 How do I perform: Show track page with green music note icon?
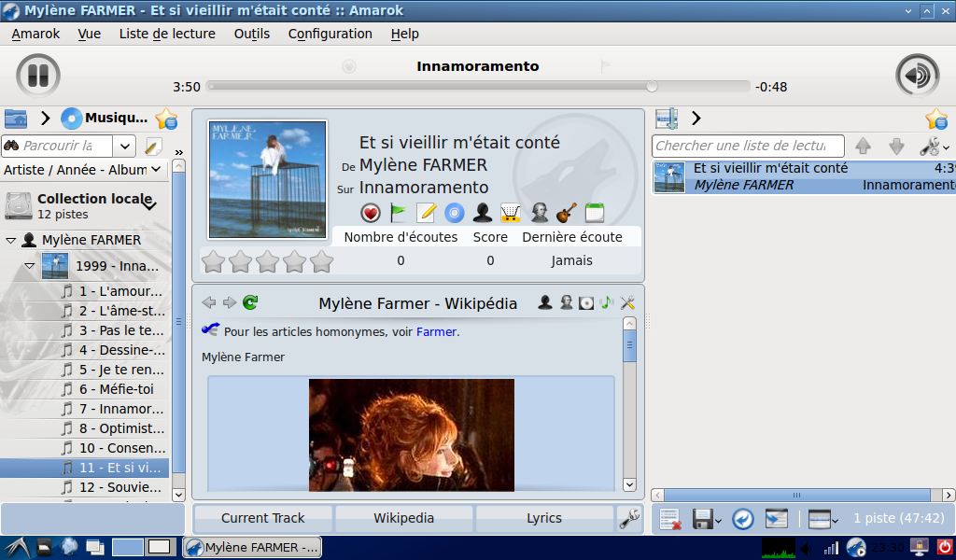[607, 302]
